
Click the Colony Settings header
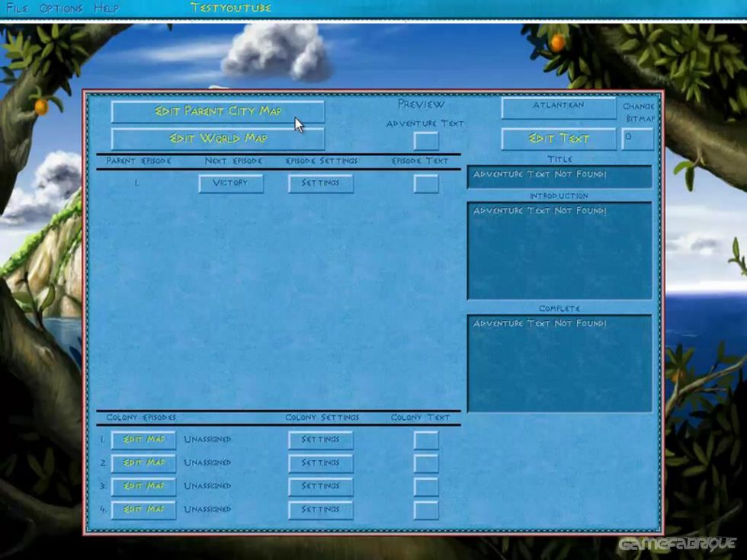(x=322, y=418)
